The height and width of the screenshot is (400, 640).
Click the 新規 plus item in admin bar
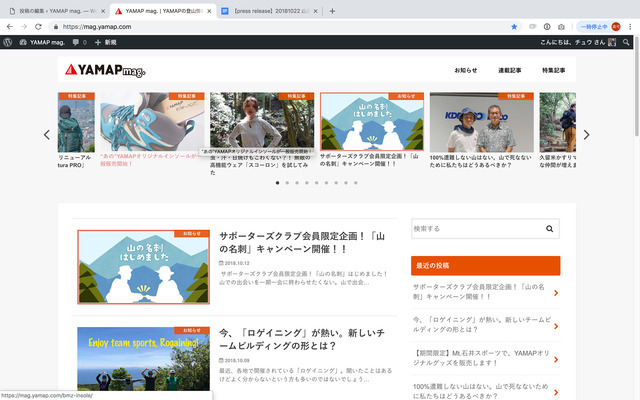(x=106, y=42)
